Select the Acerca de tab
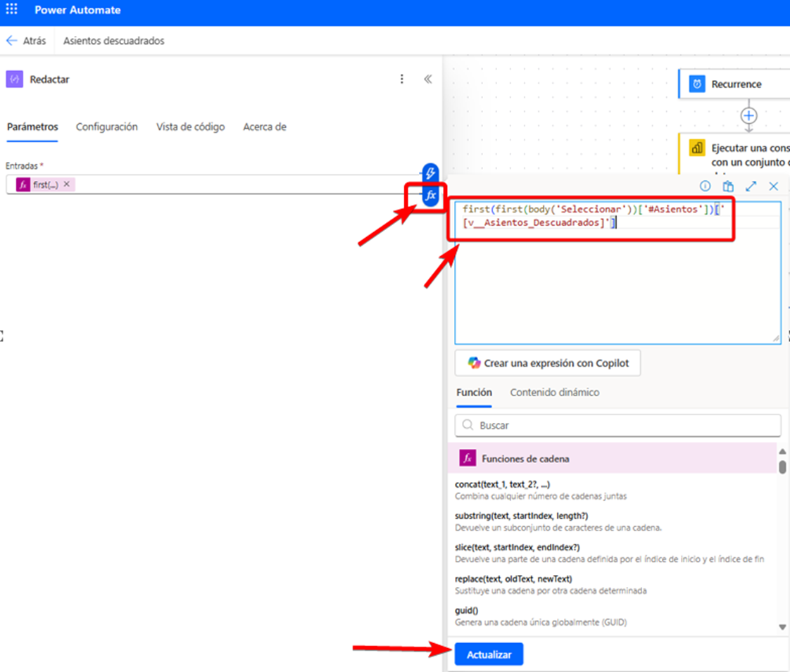This screenshot has height=672, width=790. click(x=264, y=127)
